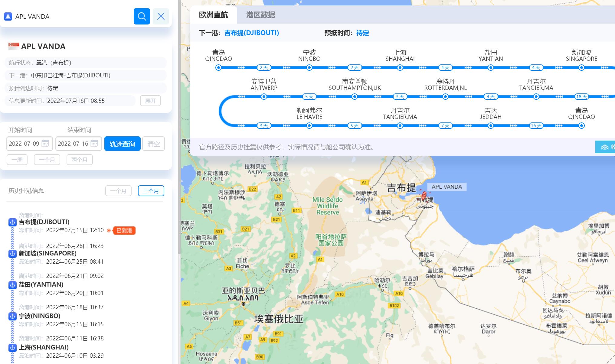Set quick range to 一周
Image resolution: width=615 pixels, height=364 pixels.
point(17,160)
